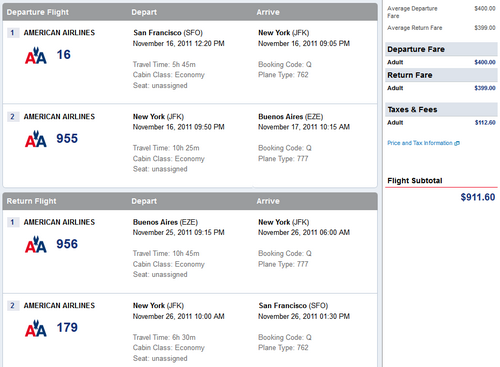Click segment number 2 badge in Departure Flight

point(13,117)
